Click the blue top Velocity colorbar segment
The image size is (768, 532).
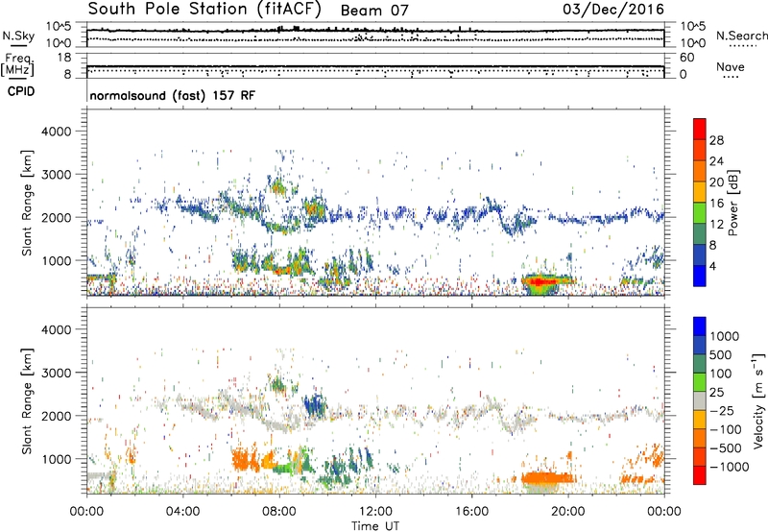(700, 326)
